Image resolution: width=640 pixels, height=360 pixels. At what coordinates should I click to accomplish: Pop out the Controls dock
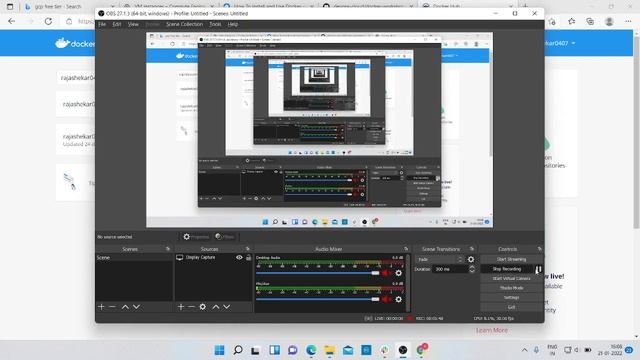point(540,249)
